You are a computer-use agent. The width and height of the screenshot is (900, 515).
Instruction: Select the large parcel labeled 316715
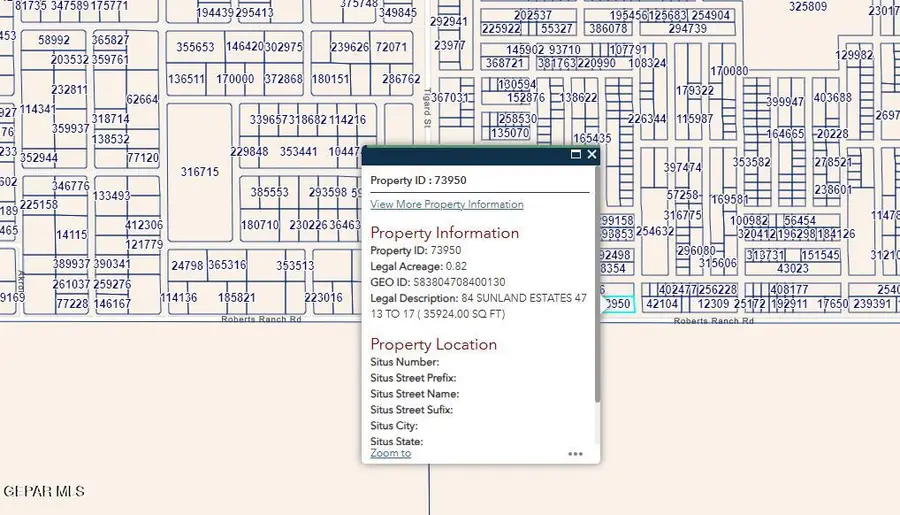click(x=199, y=172)
